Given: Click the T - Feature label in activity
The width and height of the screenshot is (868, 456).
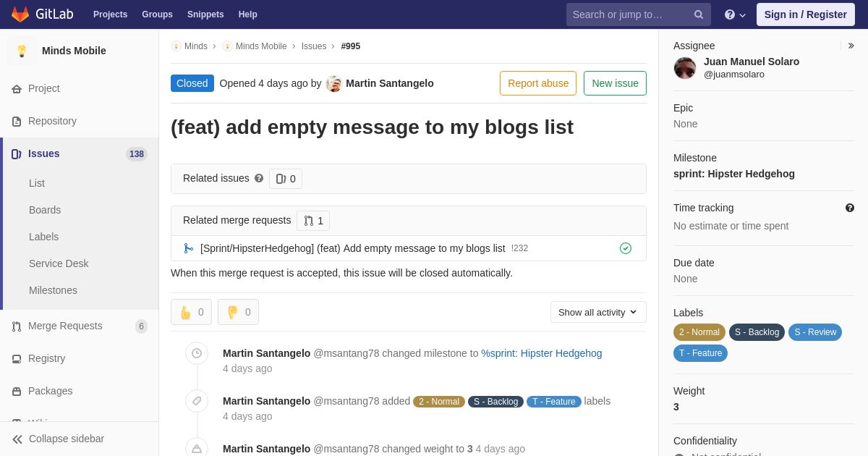Looking at the screenshot, I should coord(554,402).
